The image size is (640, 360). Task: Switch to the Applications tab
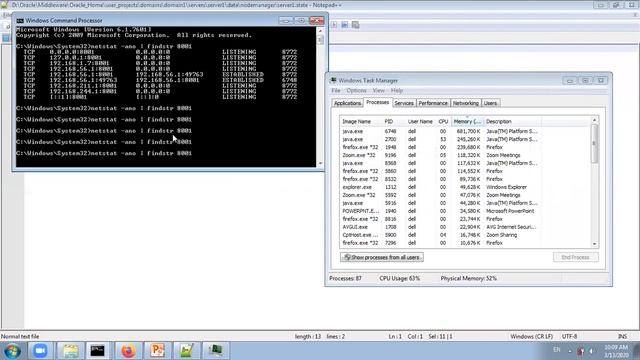tap(347, 103)
